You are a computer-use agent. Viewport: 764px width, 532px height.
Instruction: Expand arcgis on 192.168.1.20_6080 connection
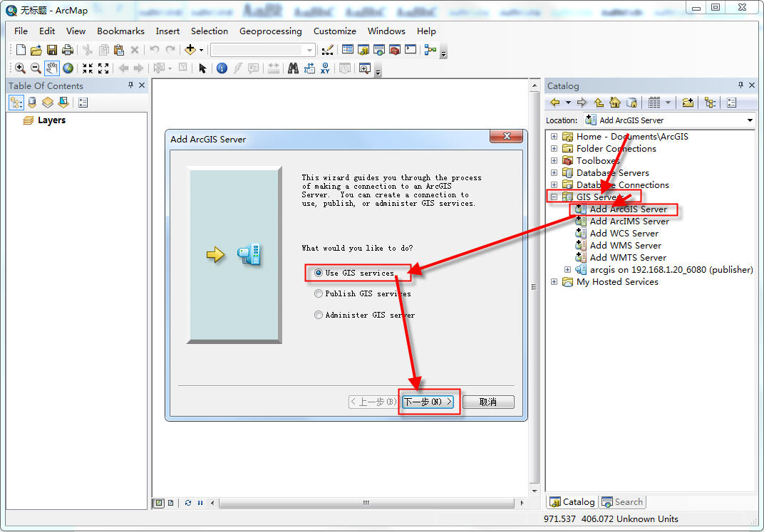(567, 270)
